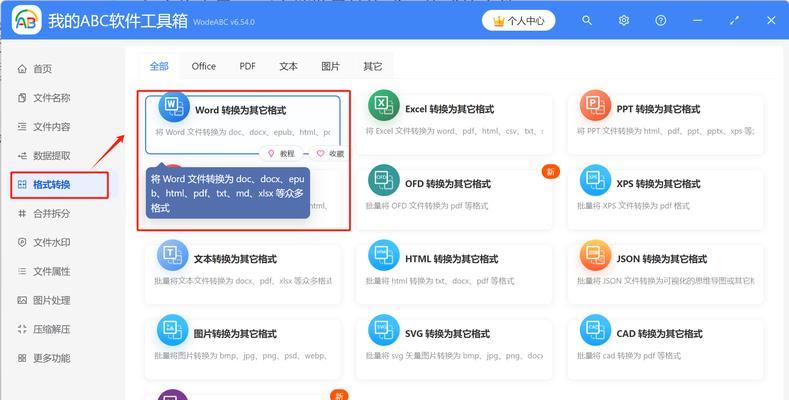Select 文件内容 in sidebar
The height and width of the screenshot is (400, 789).
pos(52,127)
